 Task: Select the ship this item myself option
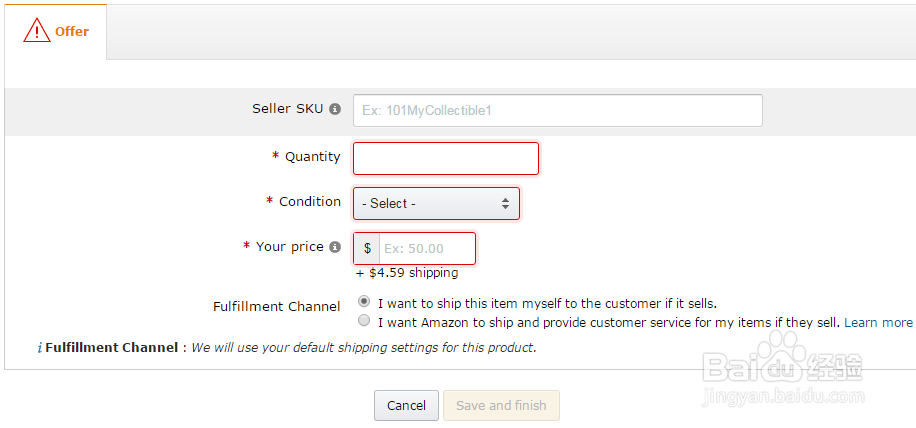[364, 301]
